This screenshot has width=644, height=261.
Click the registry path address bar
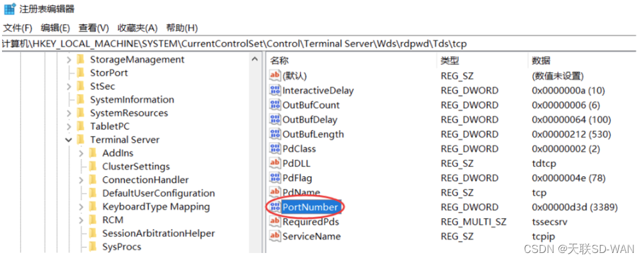point(322,44)
